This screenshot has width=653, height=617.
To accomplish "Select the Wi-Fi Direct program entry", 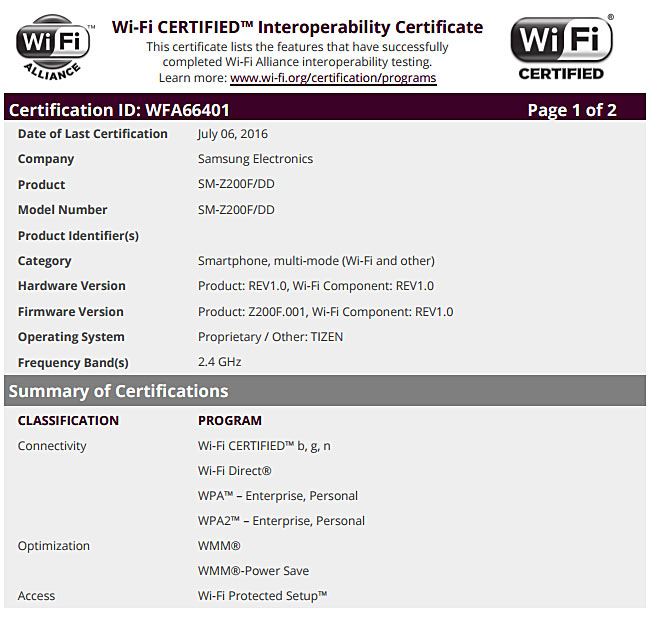I will [234, 471].
